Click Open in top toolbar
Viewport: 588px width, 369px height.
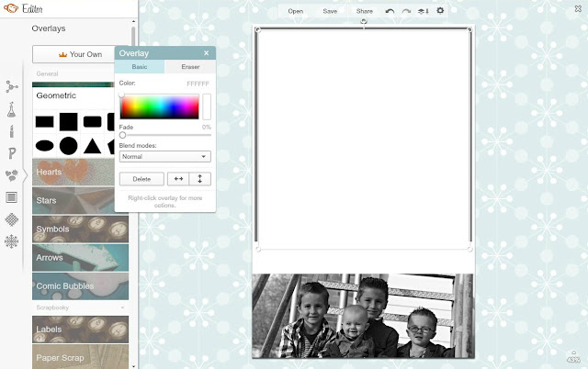tap(296, 11)
